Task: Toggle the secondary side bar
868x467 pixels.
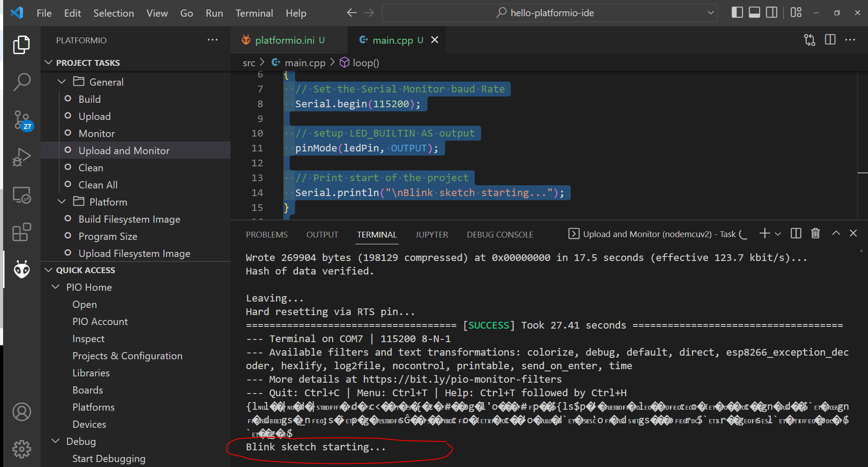Action: (x=771, y=12)
